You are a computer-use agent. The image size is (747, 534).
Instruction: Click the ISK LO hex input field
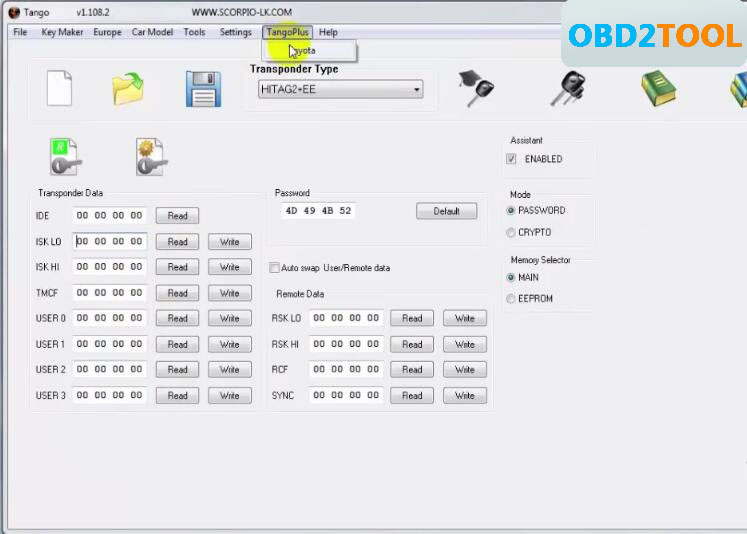tap(110, 241)
